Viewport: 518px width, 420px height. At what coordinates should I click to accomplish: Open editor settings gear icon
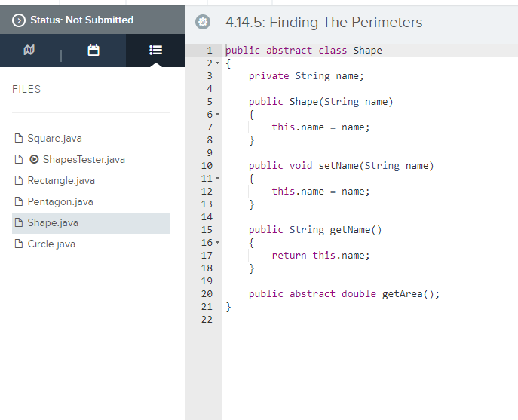203,22
